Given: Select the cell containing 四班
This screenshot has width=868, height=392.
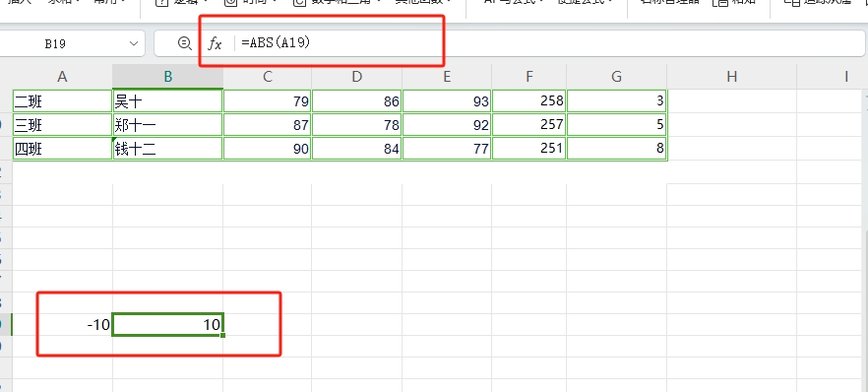Looking at the screenshot, I should (x=62, y=149).
